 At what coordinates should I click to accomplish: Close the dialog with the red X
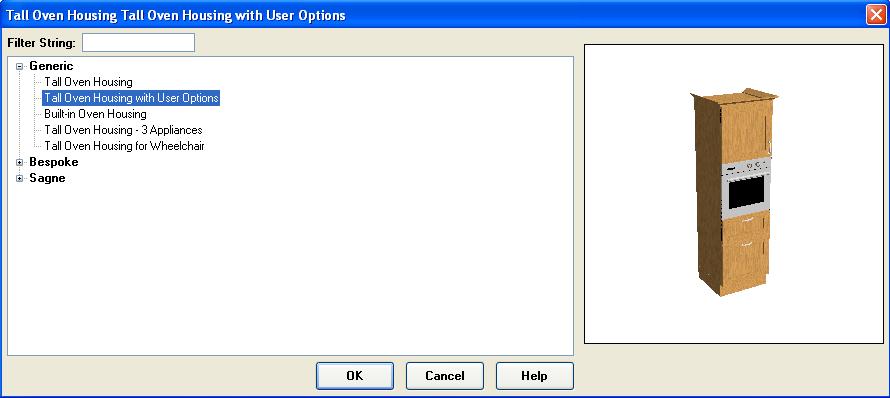tap(876, 15)
